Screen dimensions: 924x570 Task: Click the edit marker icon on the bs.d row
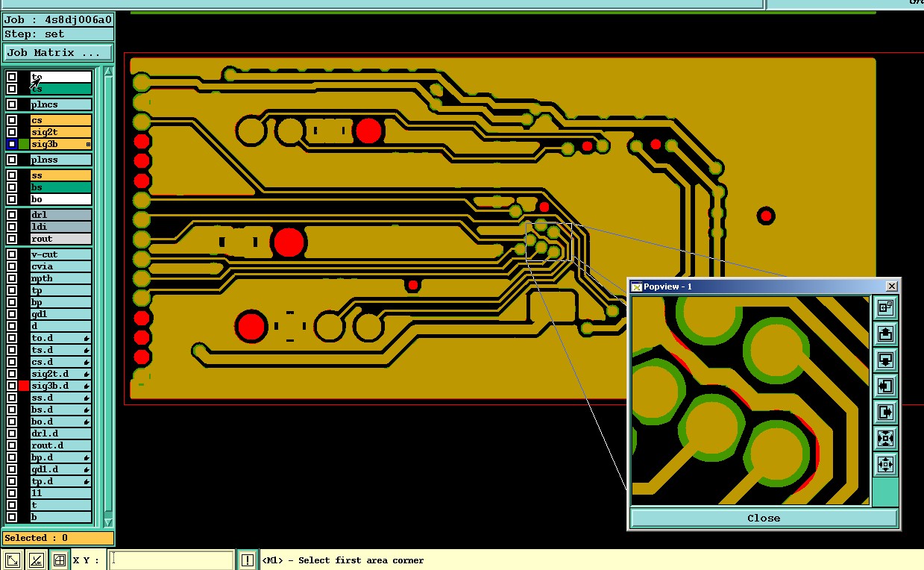tap(87, 410)
